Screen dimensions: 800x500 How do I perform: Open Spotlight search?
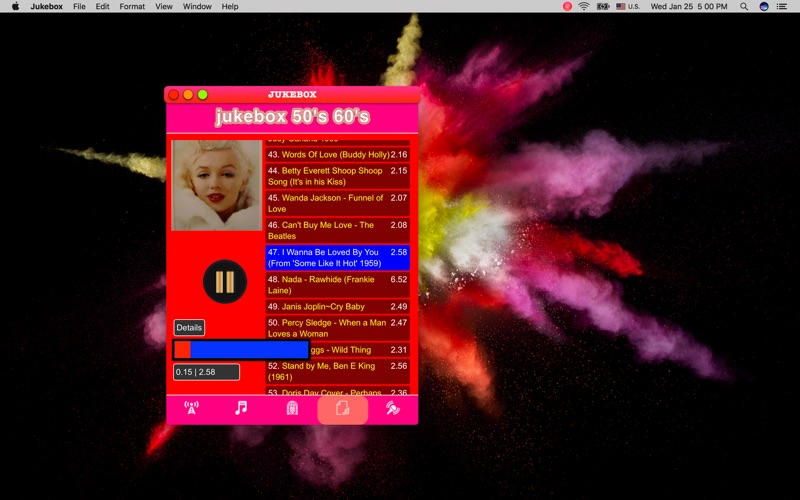(744, 7)
